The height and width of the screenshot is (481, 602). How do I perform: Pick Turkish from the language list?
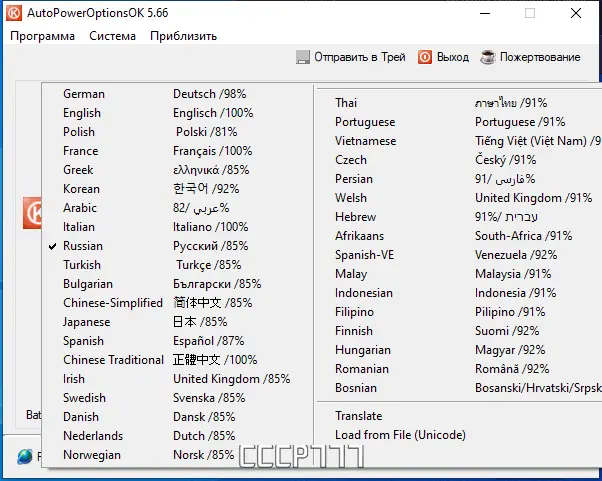(x=177, y=265)
